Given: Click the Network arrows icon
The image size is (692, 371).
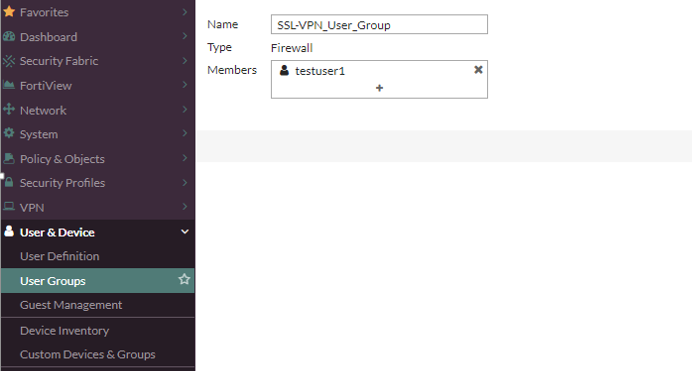Looking at the screenshot, I should pos(9,109).
